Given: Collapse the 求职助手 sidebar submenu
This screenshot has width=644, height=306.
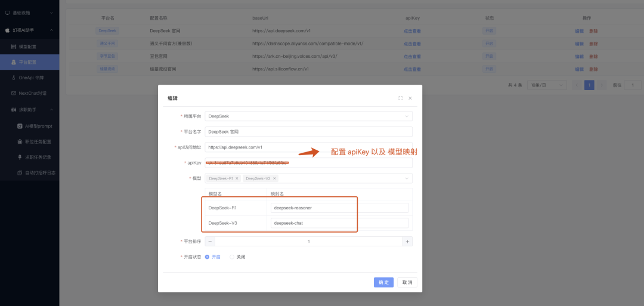Looking at the screenshot, I should click(51, 110).
